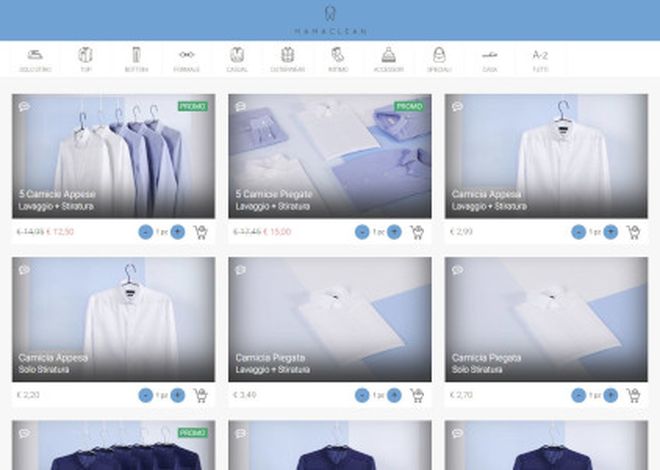Open the 5 Camicie Appese product image
This screenshot has height=470, width=660.
tap(114, 156)
